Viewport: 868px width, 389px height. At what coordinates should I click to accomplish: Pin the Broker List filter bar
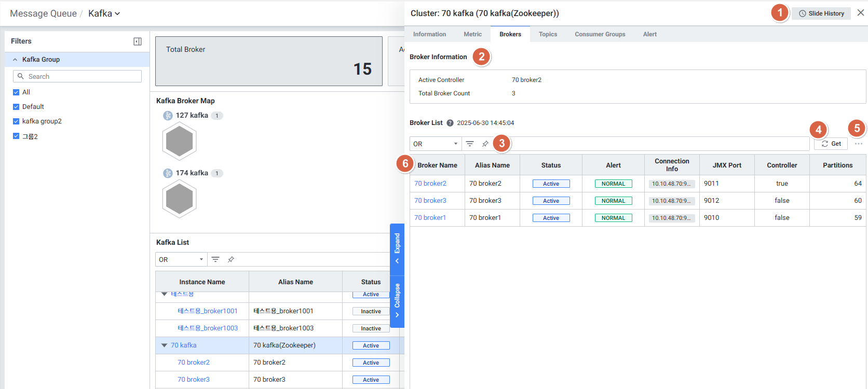tap(485, 144)
